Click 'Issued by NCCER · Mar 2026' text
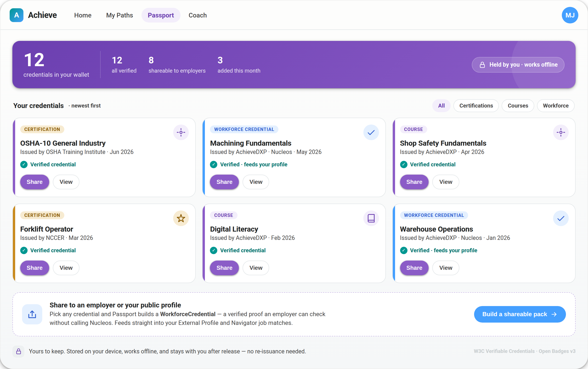 [56, 238]
